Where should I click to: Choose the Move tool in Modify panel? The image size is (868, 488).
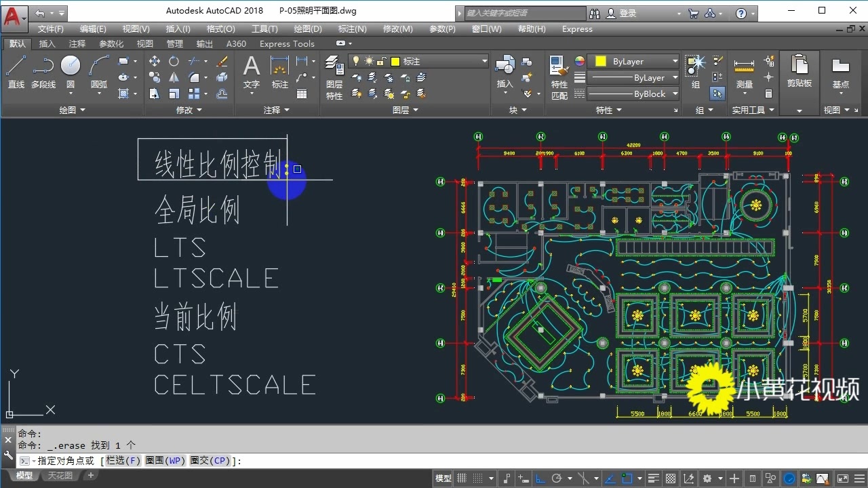click(x=155, y=61)
